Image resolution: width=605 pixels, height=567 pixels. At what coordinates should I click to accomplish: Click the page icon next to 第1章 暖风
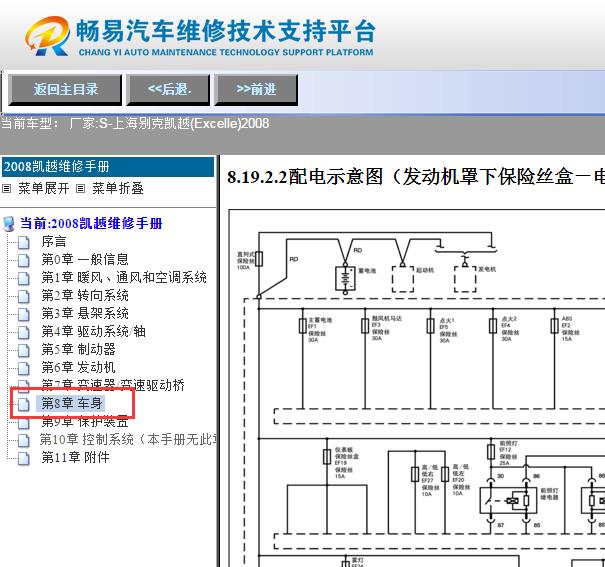point(24,278)
